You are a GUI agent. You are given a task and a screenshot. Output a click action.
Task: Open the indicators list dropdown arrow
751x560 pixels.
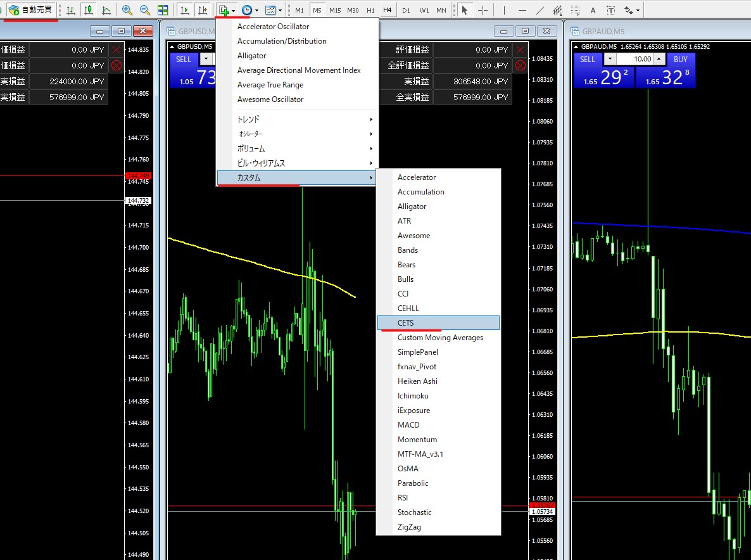[x=233, y=11]
